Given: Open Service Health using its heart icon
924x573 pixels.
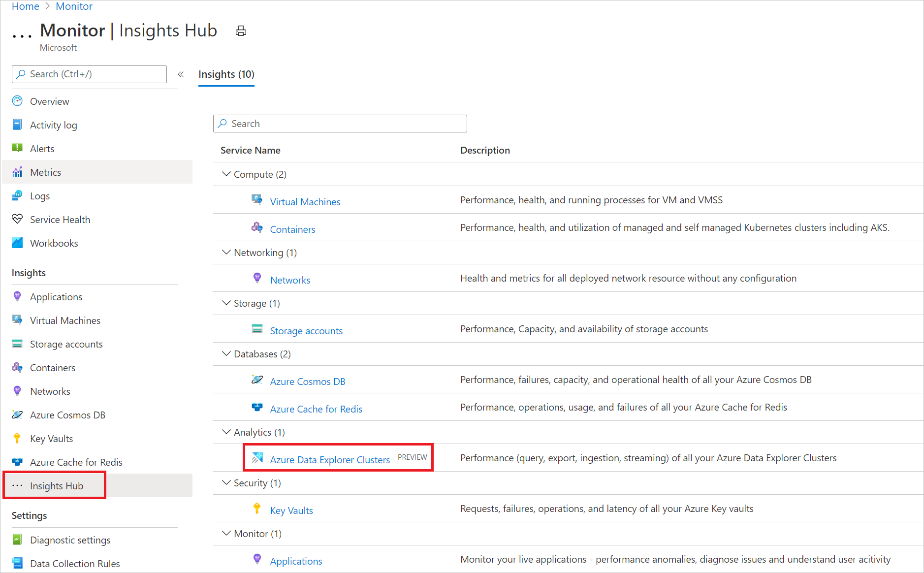Looking at the screenshot, I should (17, 219).
